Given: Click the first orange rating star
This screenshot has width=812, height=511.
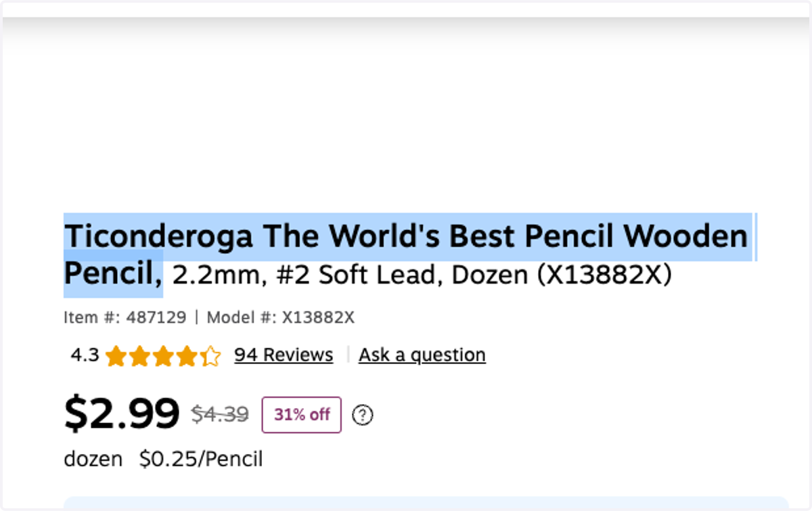Looking at the screenshot, I should (x=116, y=356).
